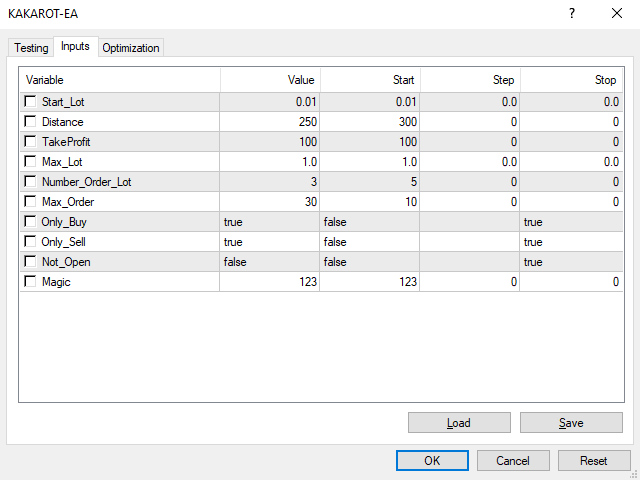Screen dimensions: 640x480
Task: Select the Inputs tab
Action: coord(76,47)
